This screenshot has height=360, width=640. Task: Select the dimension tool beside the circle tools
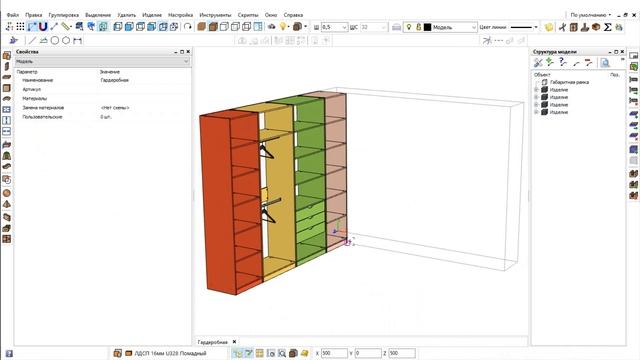point(78,40)
